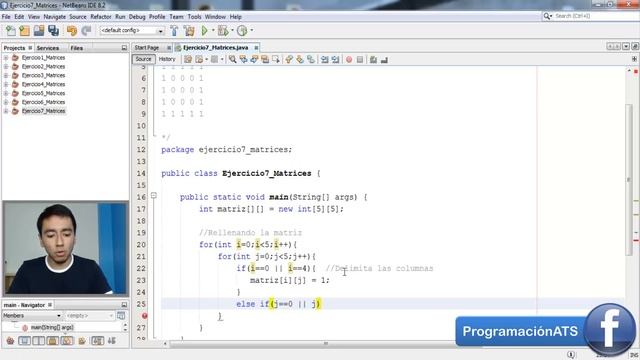Viewport: 640px width, 360px height.
Task: Open the Debug Project dropdown arrow
Action: click(x=232, y=31)
